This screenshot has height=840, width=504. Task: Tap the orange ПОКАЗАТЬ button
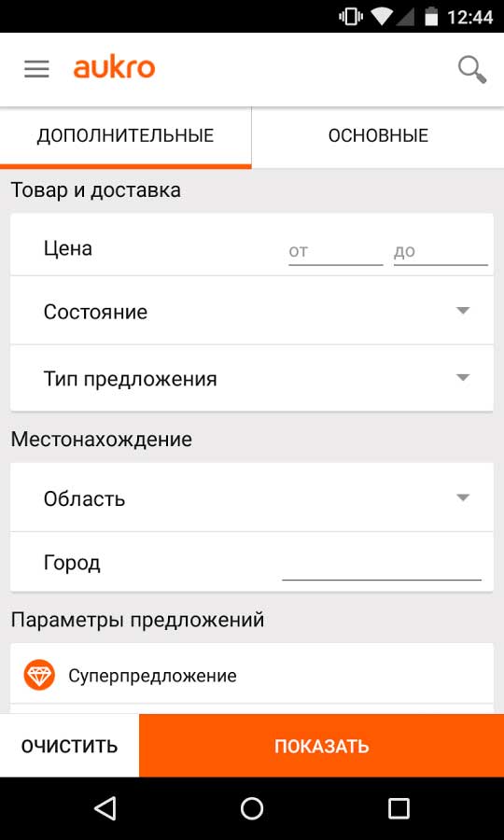[x=321, y=745]
